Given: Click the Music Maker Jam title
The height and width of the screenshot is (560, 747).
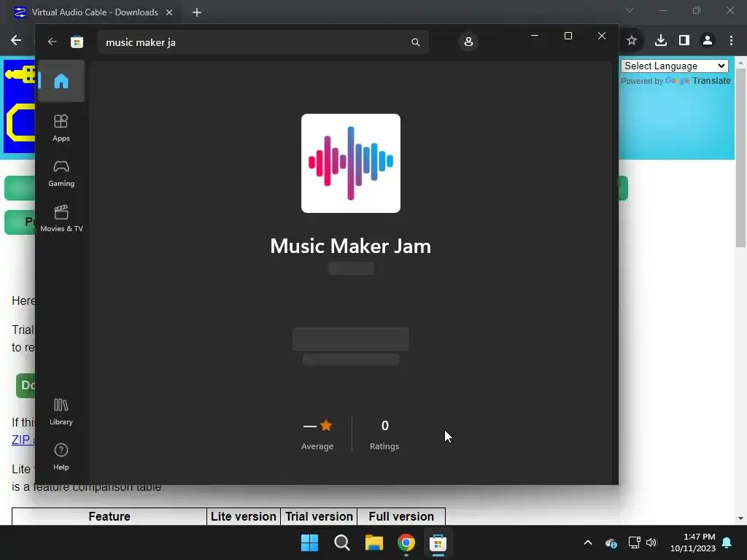Looking at the screenshot, I should point(351,246).
